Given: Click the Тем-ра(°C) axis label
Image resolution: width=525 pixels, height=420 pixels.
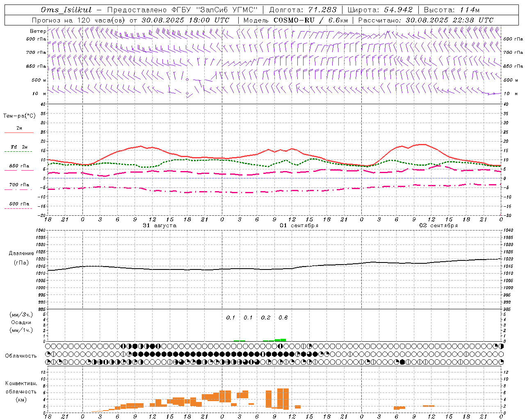Looking at the screenshot, I should (19, 116).
